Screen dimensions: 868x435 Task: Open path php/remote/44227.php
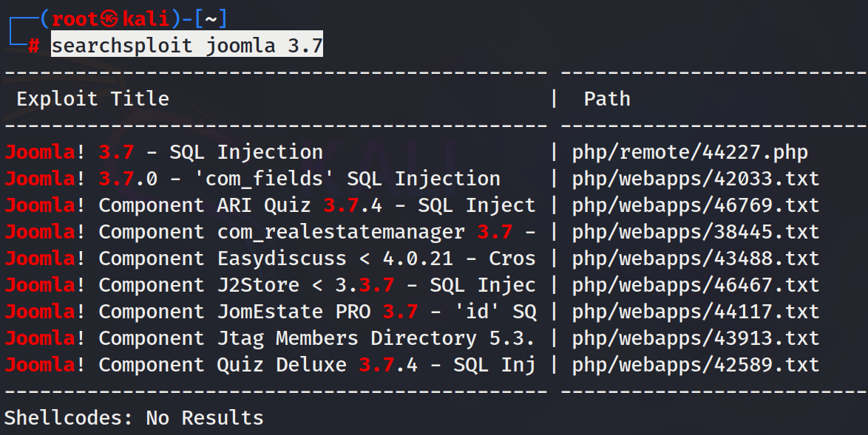[690, 153]
